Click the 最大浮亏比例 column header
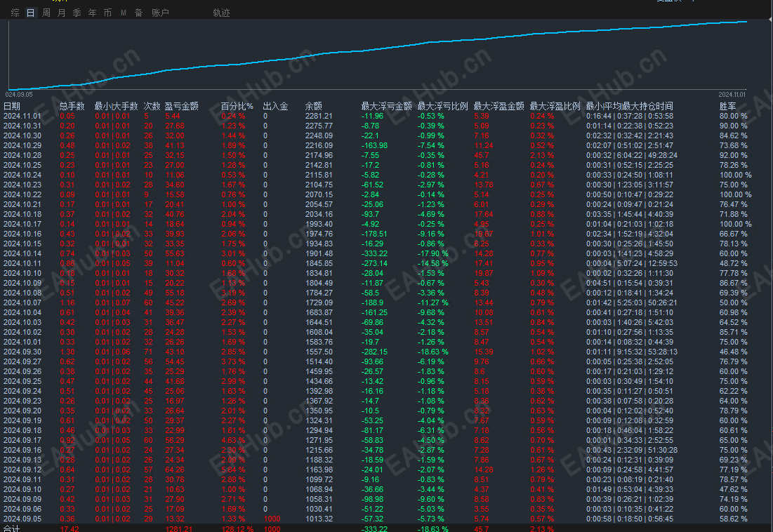773x532 pixels. tap(443, 106)
